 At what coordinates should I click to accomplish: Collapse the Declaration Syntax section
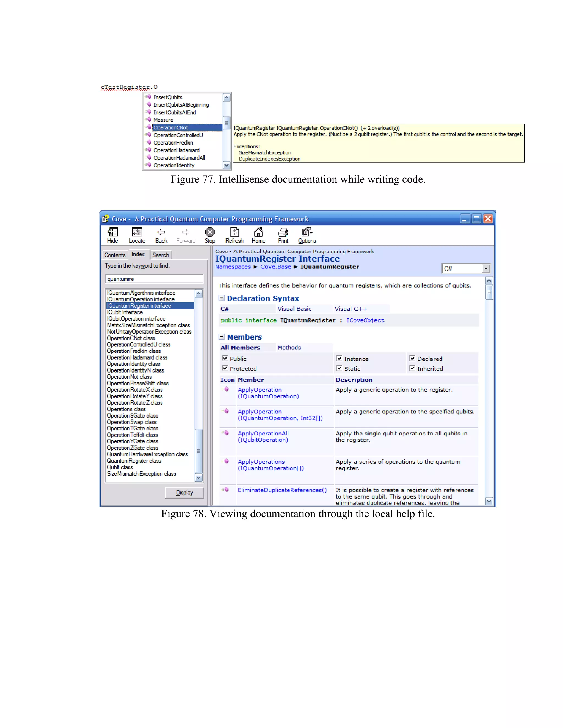[222, 298]
